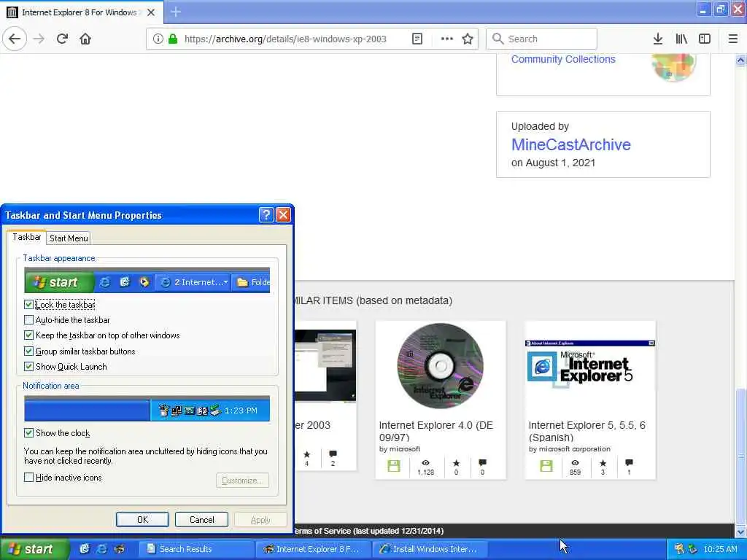Click the green padlock security icon
The height and width of the screenshot is (560, 747).
(172, 39)
